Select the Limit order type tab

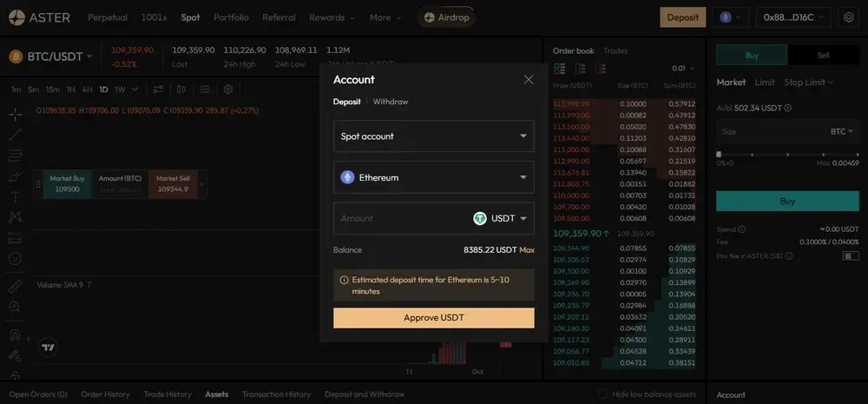[x=765, y=83]
